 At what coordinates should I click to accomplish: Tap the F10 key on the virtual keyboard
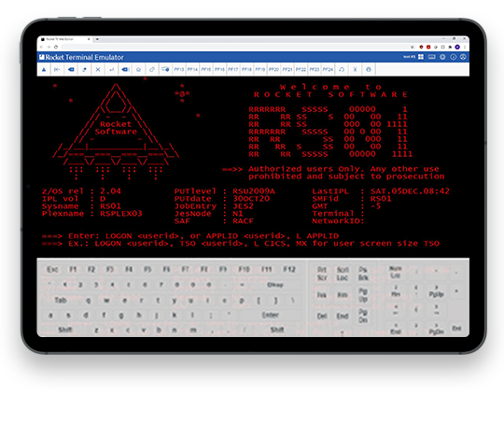[x=244, y=269]
